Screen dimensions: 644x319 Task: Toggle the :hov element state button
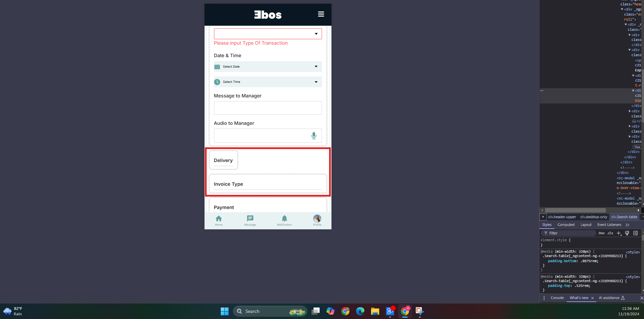pos(601,233)
